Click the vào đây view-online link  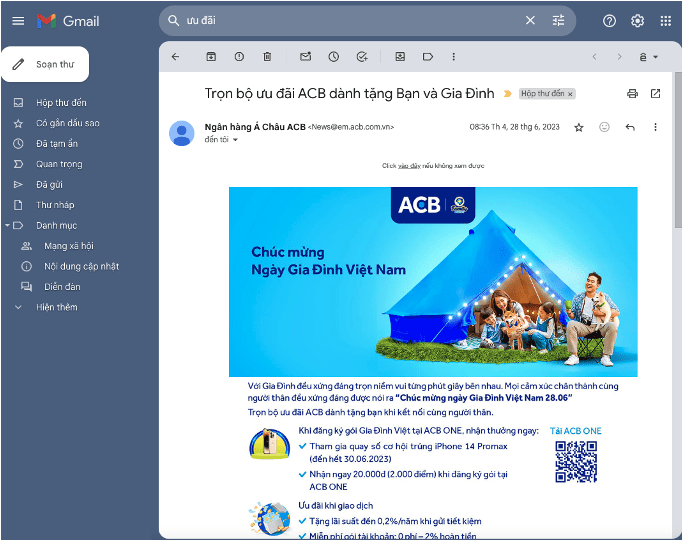tap(409, 166)
